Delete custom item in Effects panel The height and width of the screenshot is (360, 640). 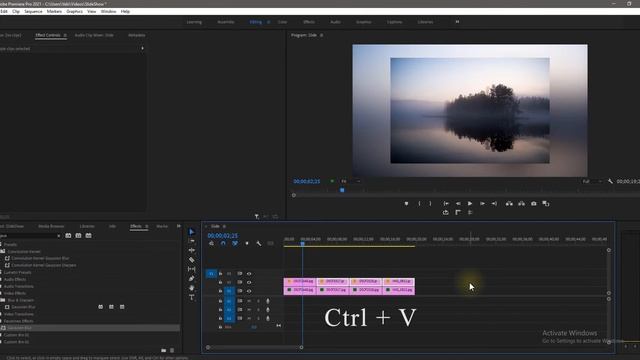coord(172,350)
